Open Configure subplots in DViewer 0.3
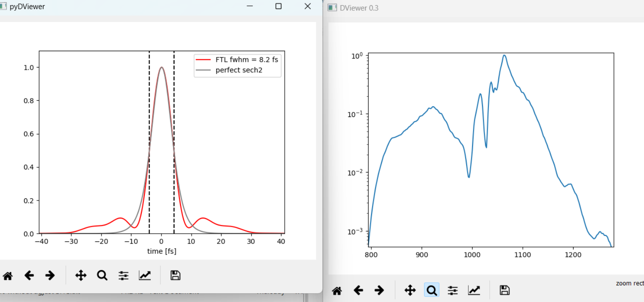Image resolution: width=644 pixels, height=302 pixels. pyautogui.click(x=453, y=290)
